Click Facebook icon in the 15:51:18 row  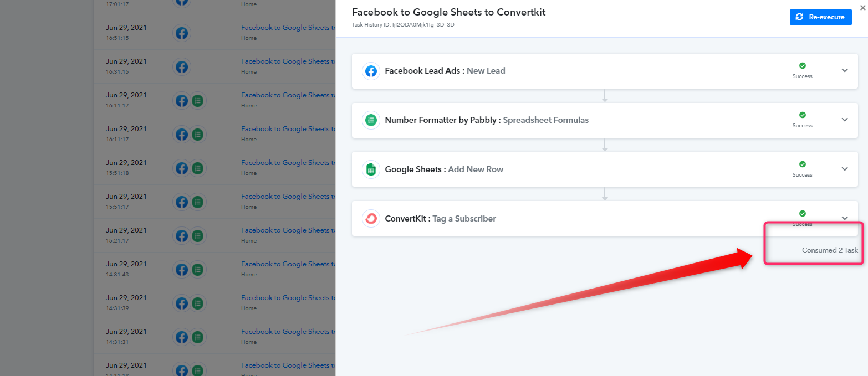pyautogui.click(x=181, y=168)
